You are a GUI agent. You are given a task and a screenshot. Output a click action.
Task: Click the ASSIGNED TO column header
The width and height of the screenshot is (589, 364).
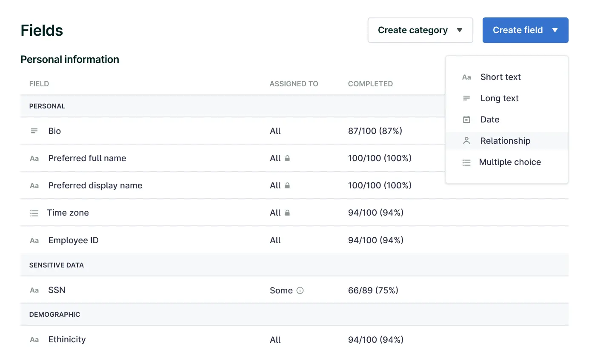[294, 84]
